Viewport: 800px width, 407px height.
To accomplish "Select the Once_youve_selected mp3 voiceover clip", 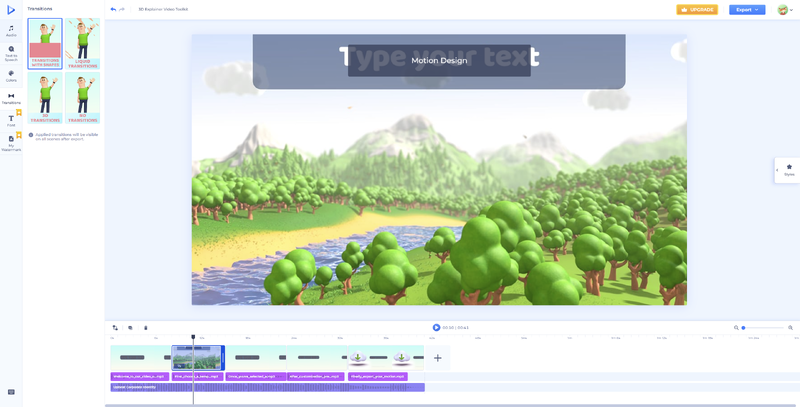I will click(256, 376).
